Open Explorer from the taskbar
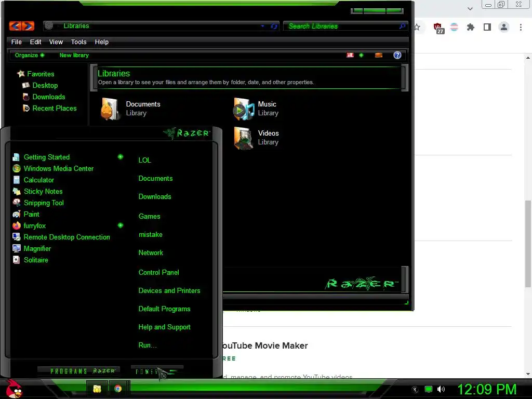The image size is (532, 399). 97,389
